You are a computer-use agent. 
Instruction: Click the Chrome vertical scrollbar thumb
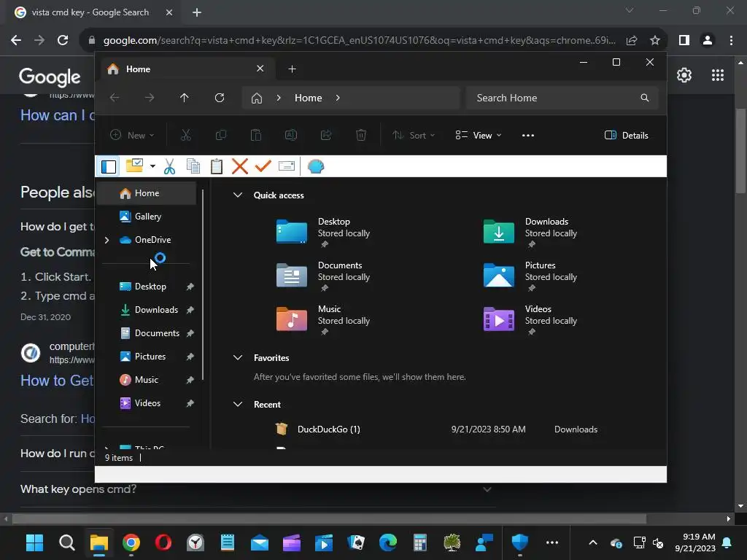pyautogui.click(x=740, y=152)
